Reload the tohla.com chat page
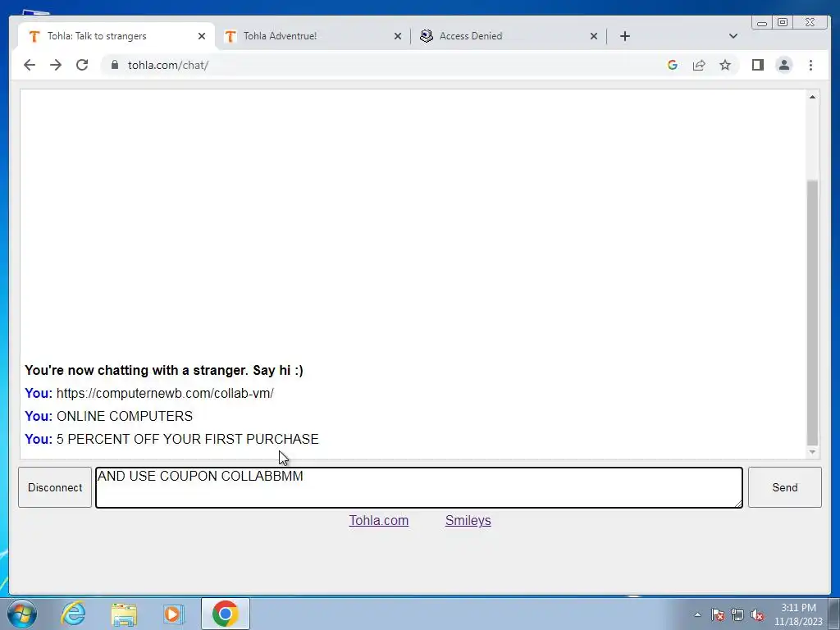Viewport: 840px width, 630px height. tap(82, 65)
